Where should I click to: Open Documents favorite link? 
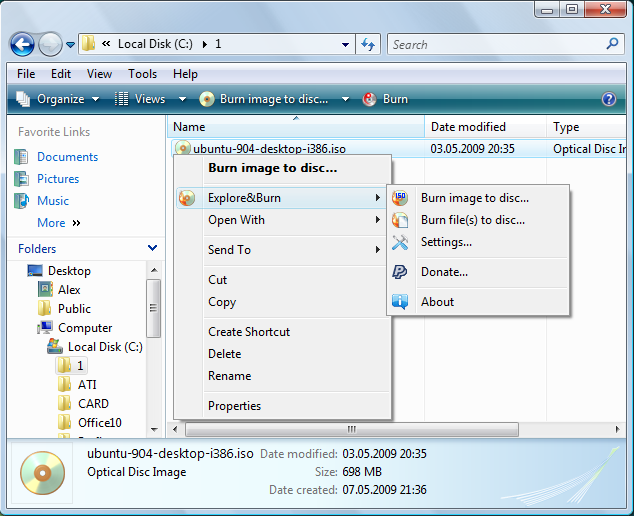coord(68,157)
